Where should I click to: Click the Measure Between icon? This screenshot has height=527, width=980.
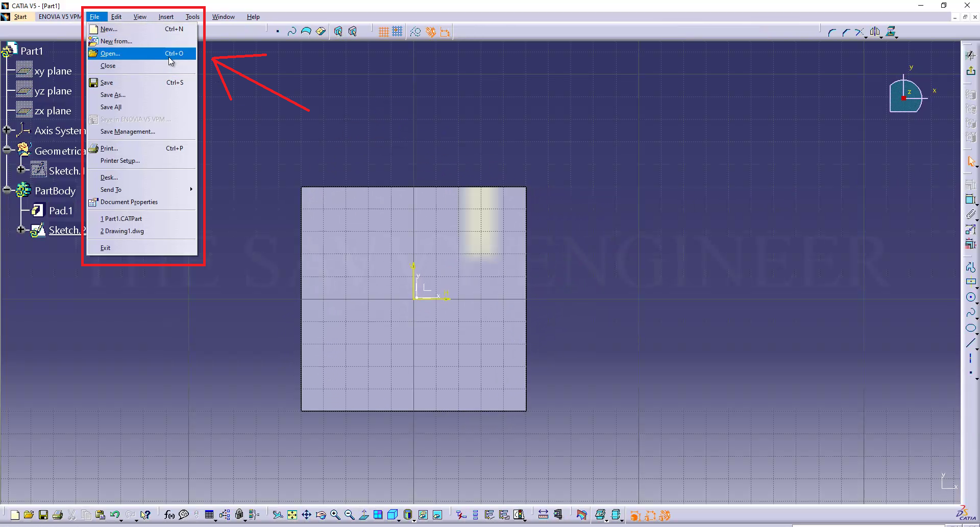pyautogui.click(x=543, y=515)
